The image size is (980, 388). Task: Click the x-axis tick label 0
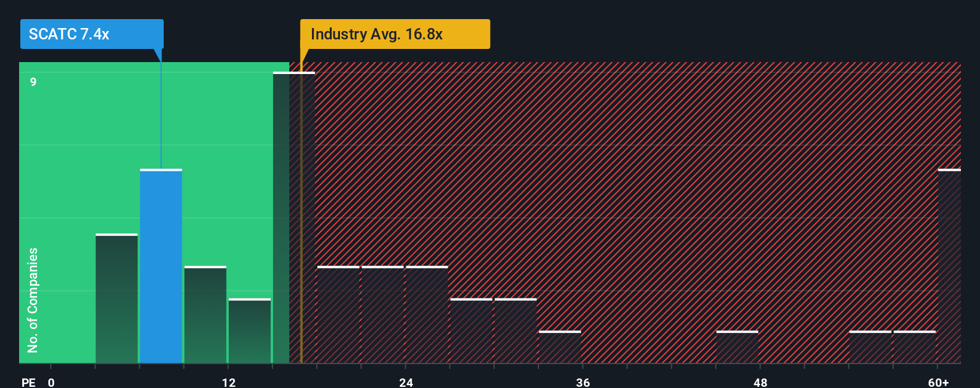tap(51, 383)
